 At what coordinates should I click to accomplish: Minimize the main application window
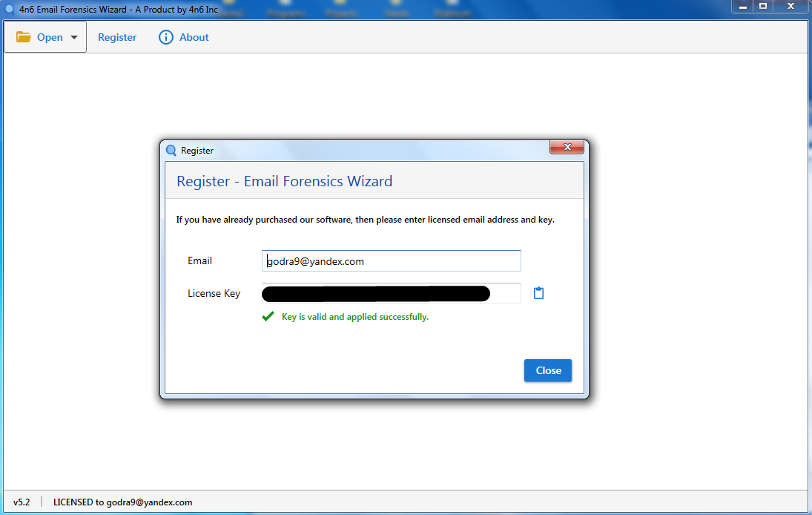point(742,7)
